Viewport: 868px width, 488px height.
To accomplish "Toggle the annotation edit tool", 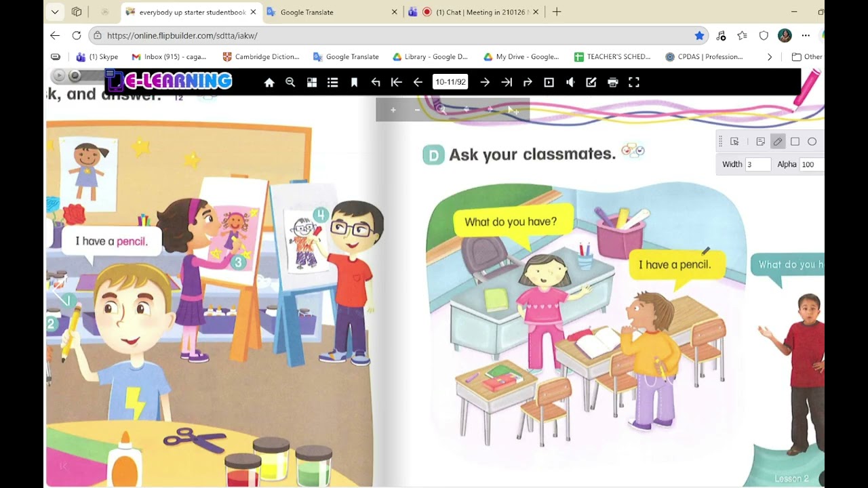I will pyautogui.click(x=591, y=82).
